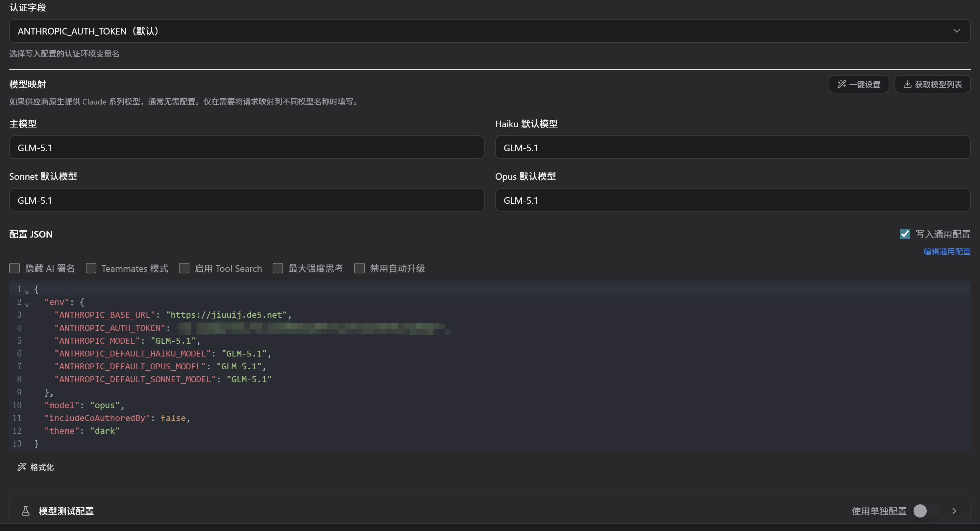Check the 启用 Tool Search option

pos(184,268)
